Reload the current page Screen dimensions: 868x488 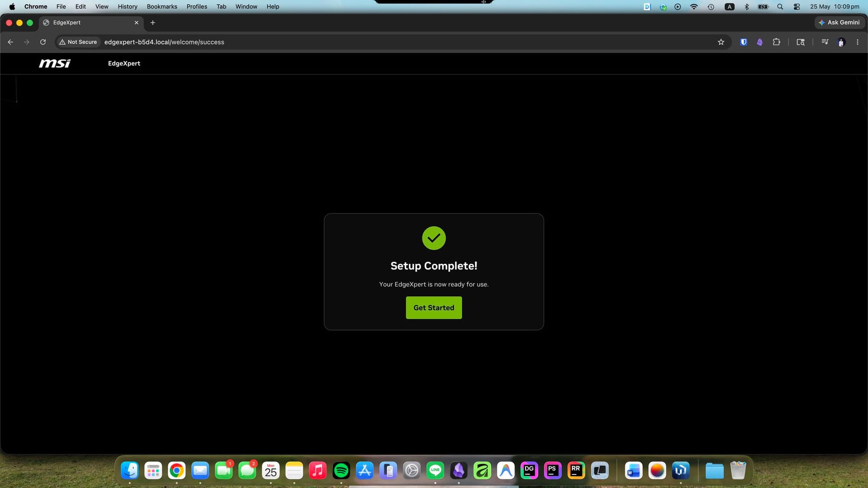(x=43, y=42)
